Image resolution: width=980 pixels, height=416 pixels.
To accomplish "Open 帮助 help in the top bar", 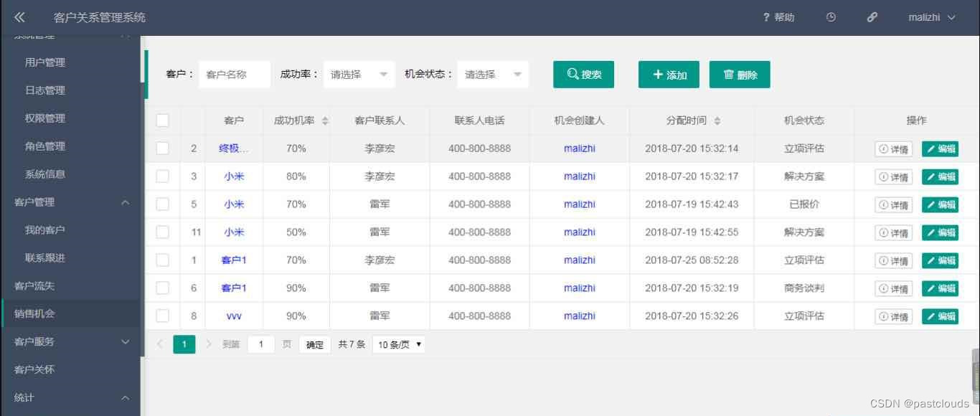I will pos(779,17).
